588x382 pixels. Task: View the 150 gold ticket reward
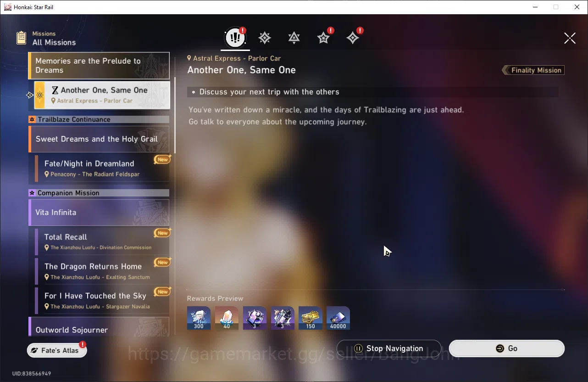(x=311, y=318)
